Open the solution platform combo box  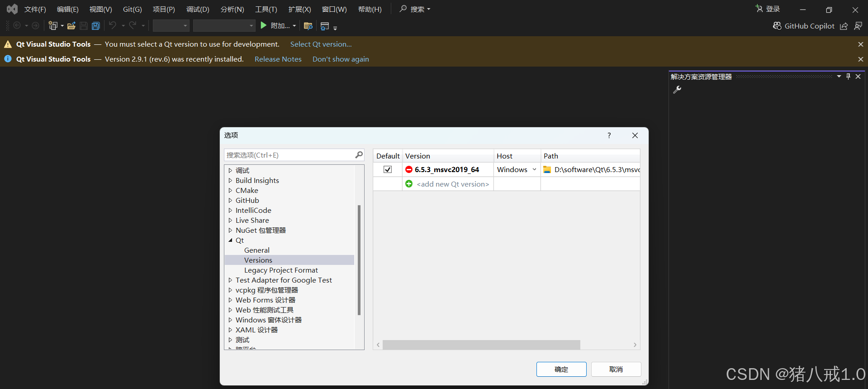[224, 26]
